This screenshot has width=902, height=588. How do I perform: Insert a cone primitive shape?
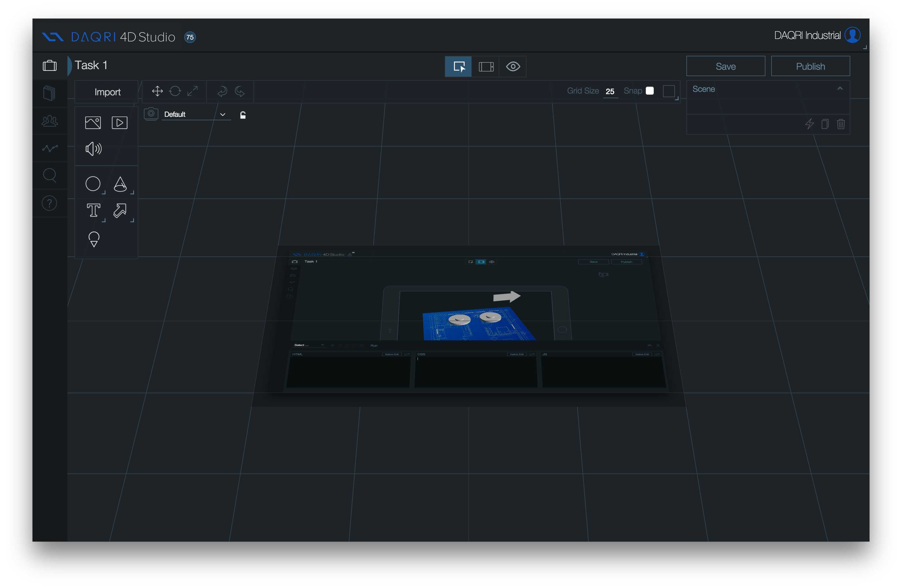pos(120,184)
